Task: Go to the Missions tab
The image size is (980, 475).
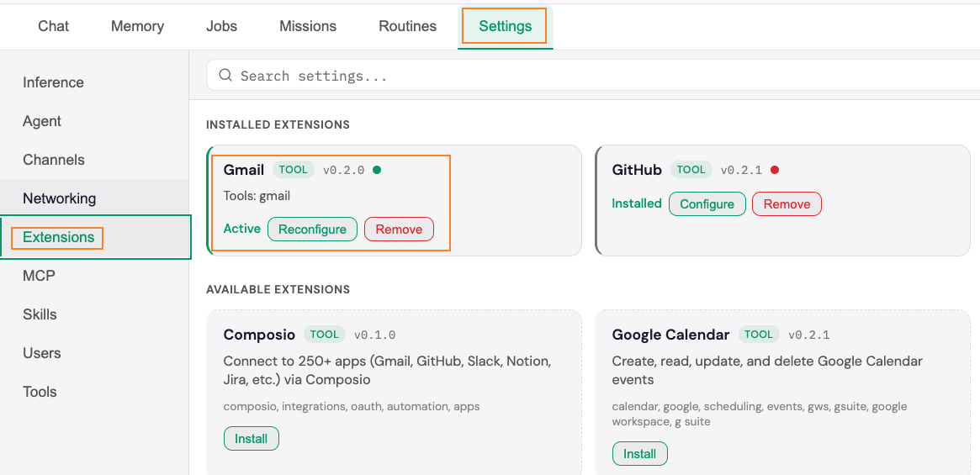Action: click(x=308, y=26)
